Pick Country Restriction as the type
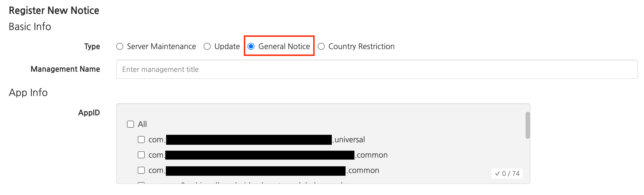Viewport: 644px width, 195px height. pos(321,47)
